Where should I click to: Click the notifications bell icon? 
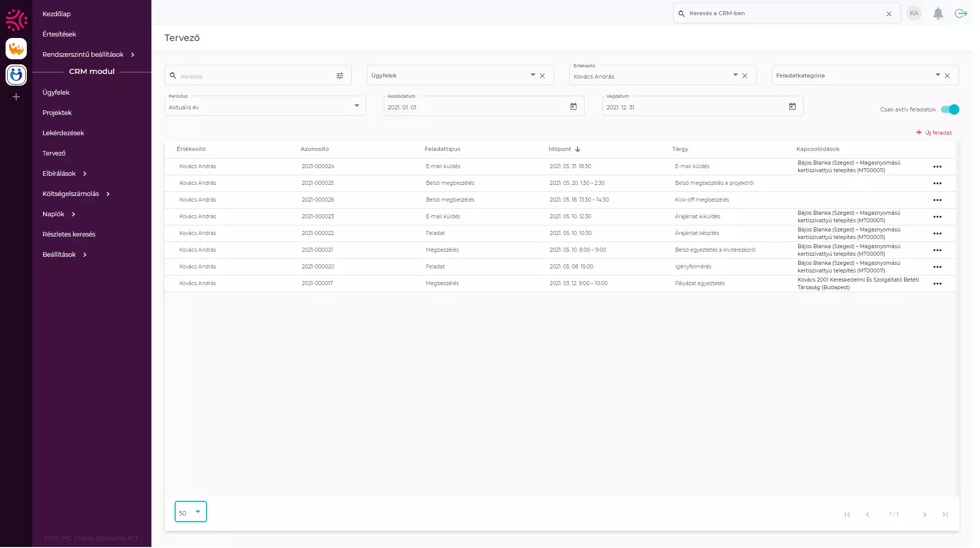(x=938, y=14)
